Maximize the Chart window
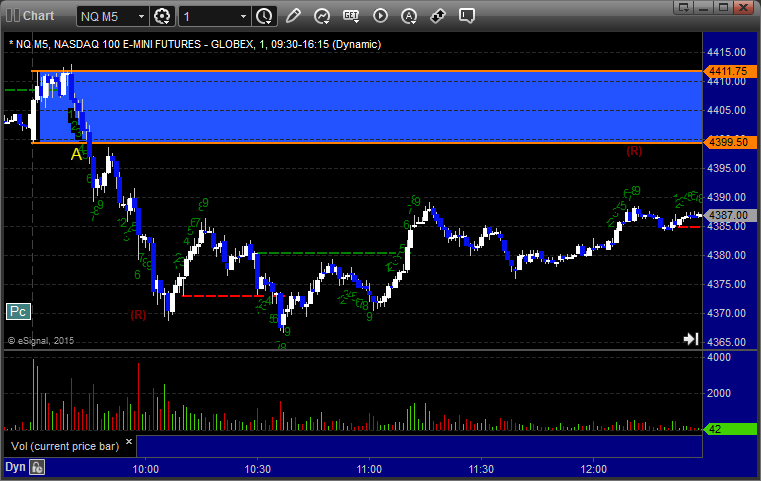 click(723, 7)
